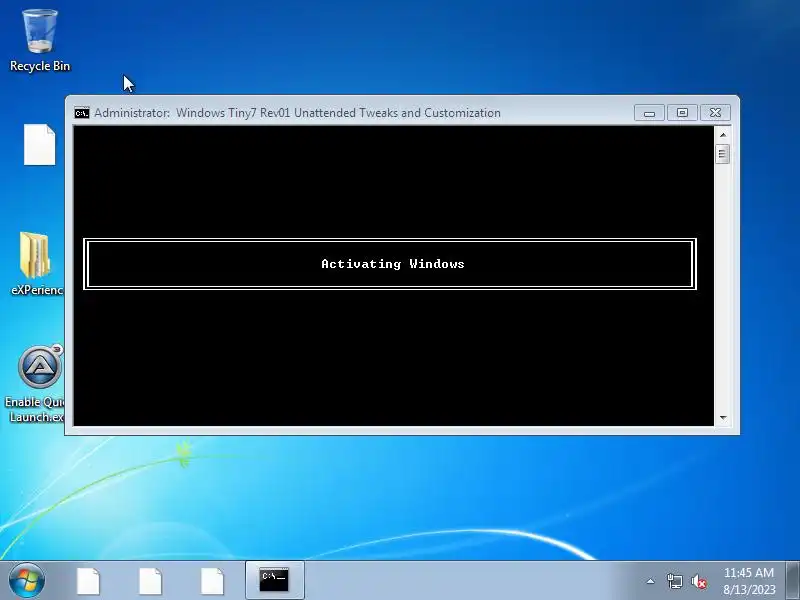This screenshot has height=600, width=800.
Task: Maximize the Tiny7 Unattended Tweaks console window
Action: 682,113
